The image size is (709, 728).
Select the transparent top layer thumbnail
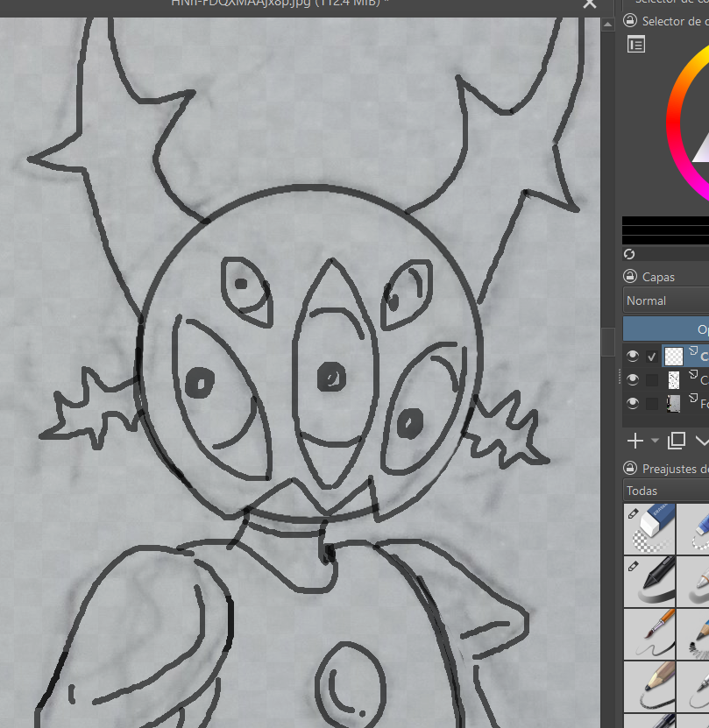point(674,357)
